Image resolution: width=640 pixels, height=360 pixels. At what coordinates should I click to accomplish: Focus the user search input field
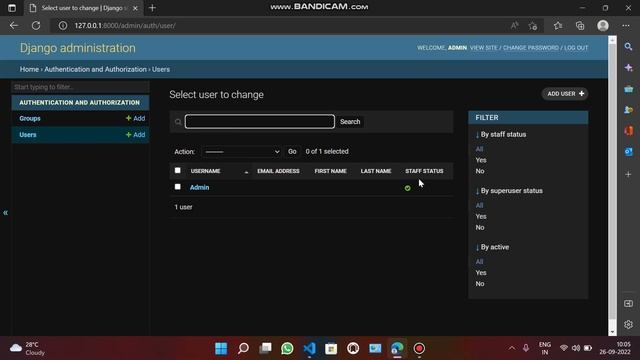point(260,122)
